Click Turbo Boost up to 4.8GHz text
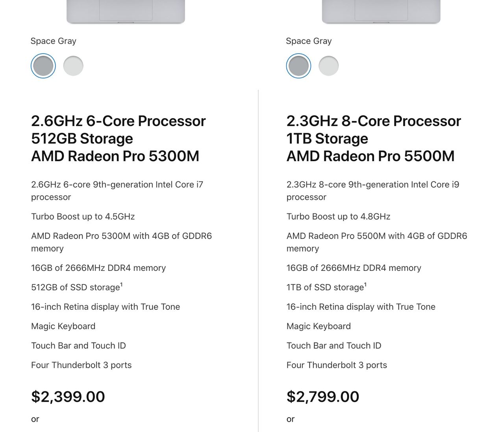Screen dimensions: 504x432 click(338, 216)
